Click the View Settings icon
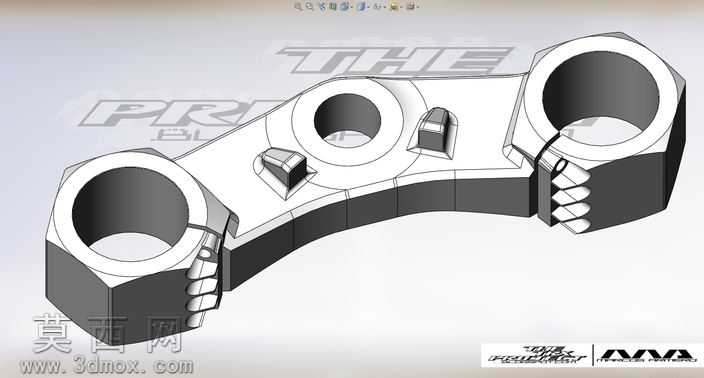This screenshot has width=704, height=378. (x=411, y=7)
